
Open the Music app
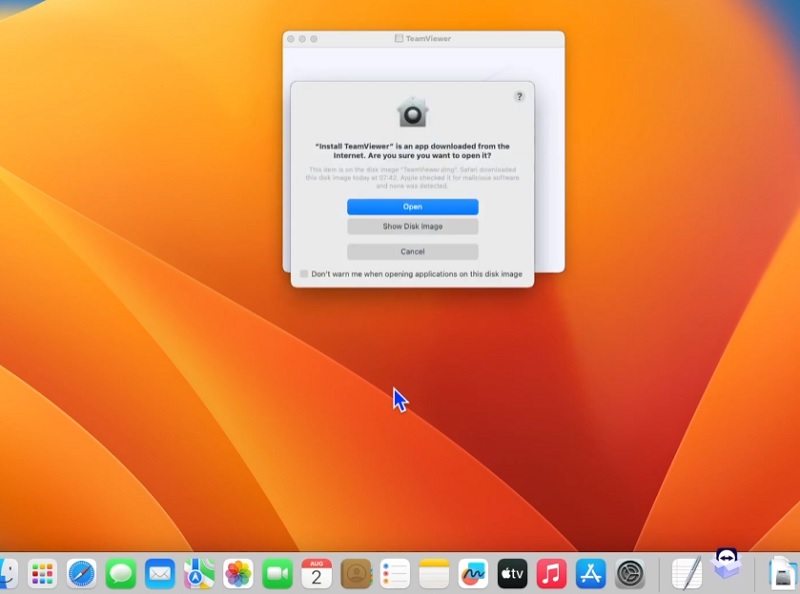coord(549,575)
